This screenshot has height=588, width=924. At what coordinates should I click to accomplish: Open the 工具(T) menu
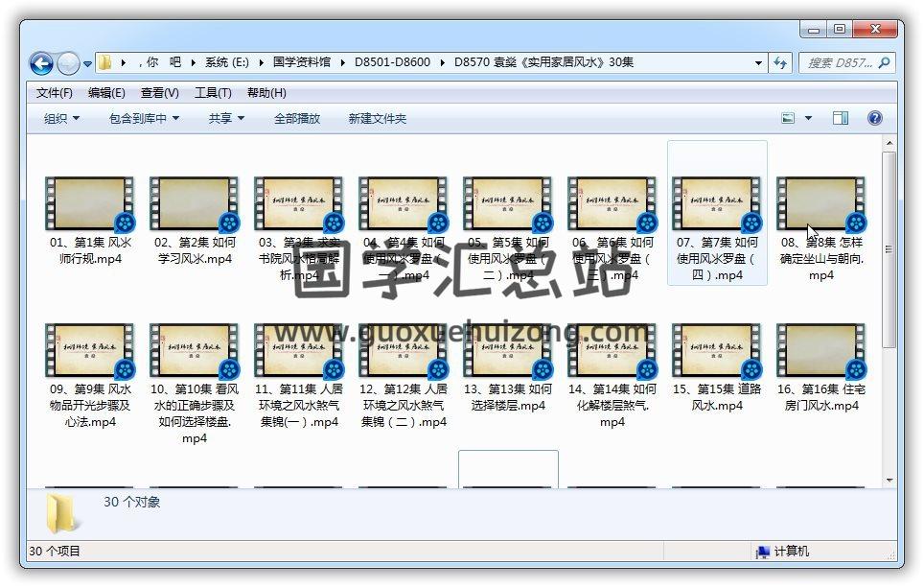[213, 93]
